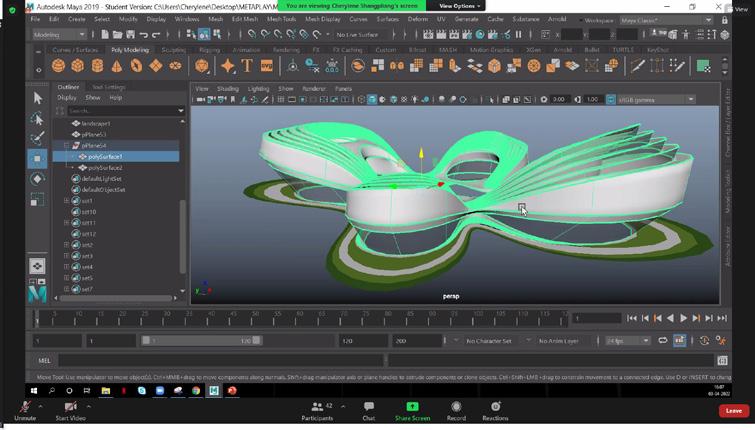Click the Share Screen button

click(412, 410)
